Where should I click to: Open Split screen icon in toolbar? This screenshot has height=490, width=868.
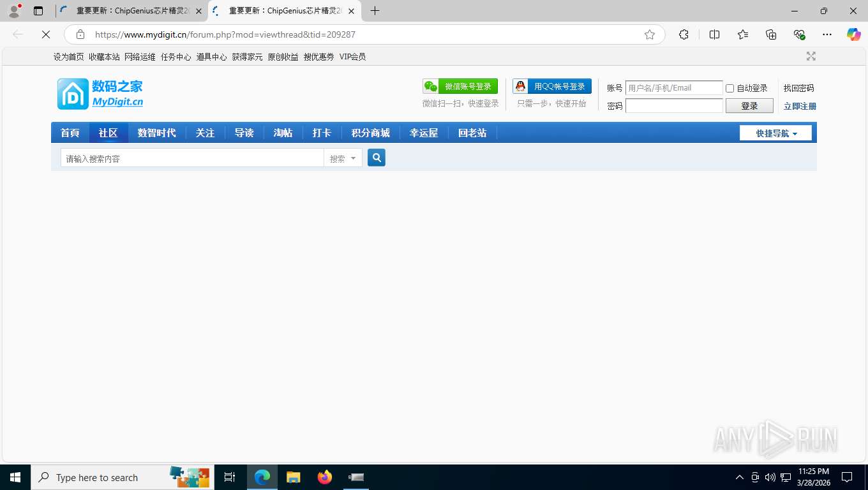click(x=715, y=34)
